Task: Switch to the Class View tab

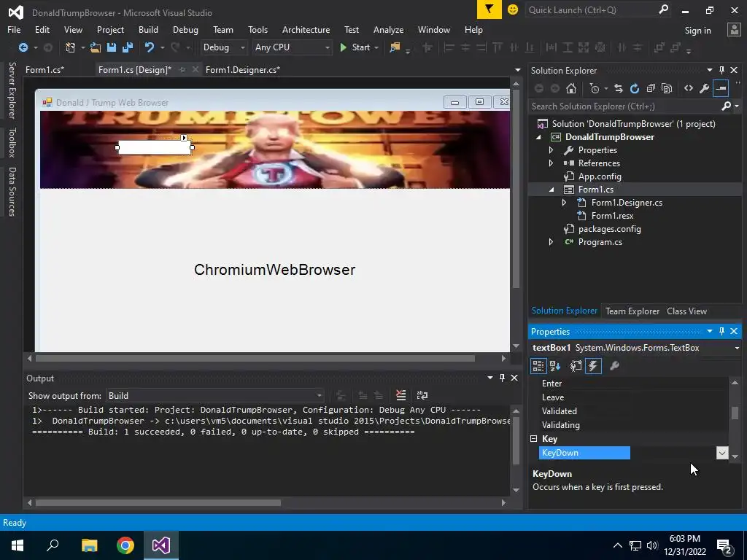Action: (x=686, y=311)
